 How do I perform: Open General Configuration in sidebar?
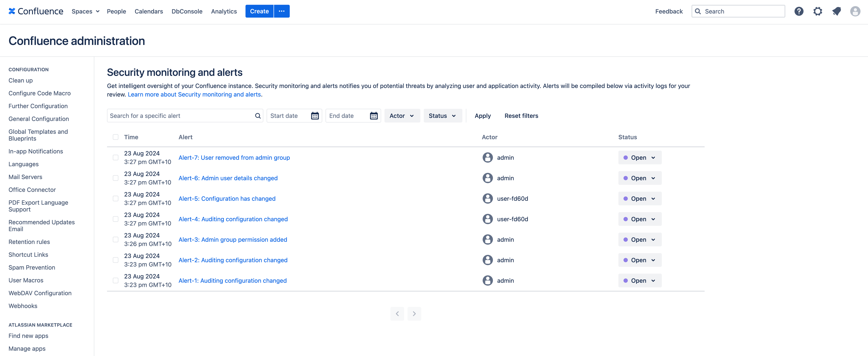pos(39,119)
